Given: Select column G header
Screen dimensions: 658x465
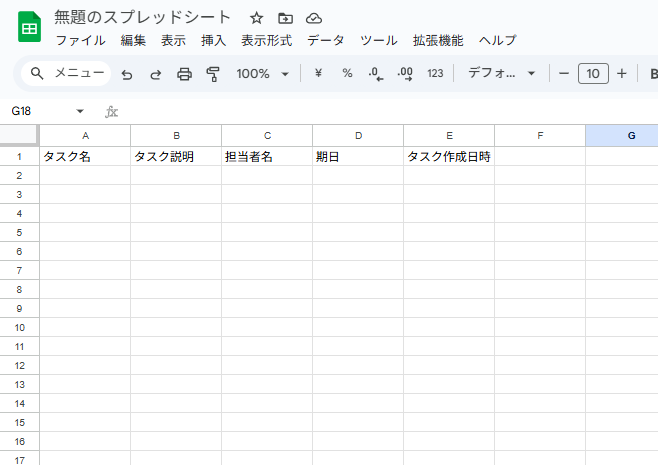Looking at the screenshot, I should 622,136.
